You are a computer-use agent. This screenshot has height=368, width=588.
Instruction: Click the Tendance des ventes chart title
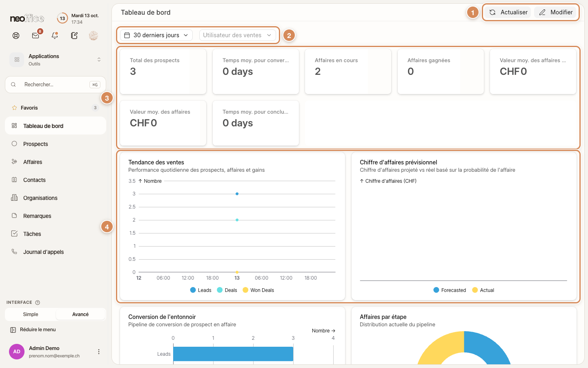(x=156, y=162)
